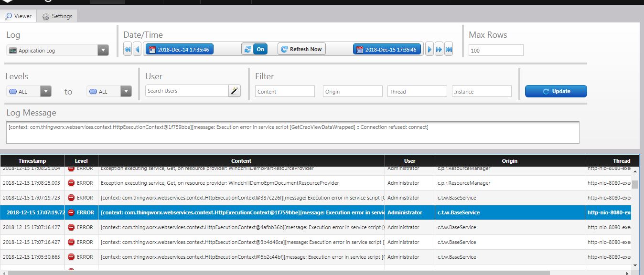Click the single-left arrow to step back

[137, 48]
